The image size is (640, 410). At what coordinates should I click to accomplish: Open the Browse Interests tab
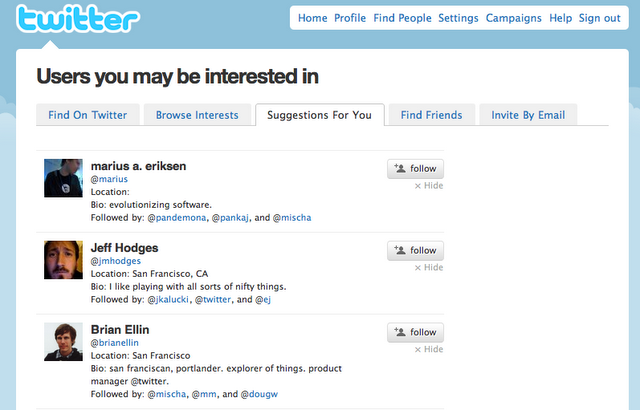pos(197,115)
